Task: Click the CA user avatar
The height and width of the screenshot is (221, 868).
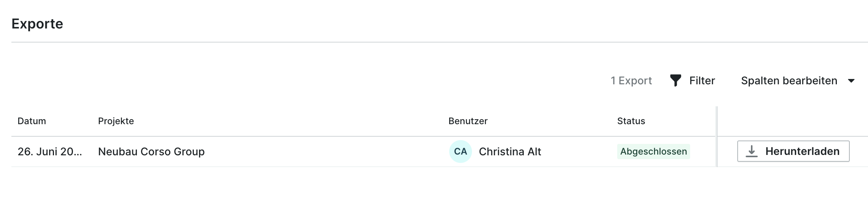Action: 460,152
